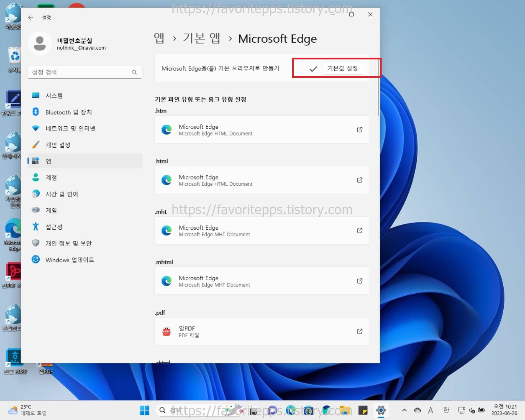Click the settings window vertical scrollbar
The width and height of the screenshot is (525, 420).
click(x=378, y=89)
